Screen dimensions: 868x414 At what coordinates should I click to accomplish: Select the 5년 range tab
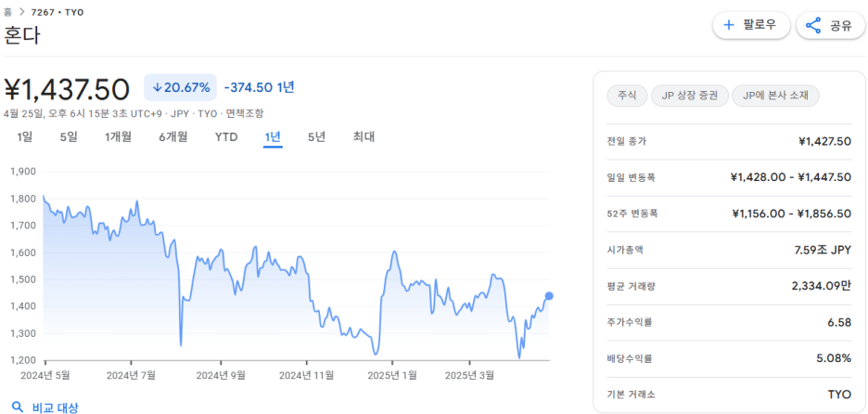(316, 136)
